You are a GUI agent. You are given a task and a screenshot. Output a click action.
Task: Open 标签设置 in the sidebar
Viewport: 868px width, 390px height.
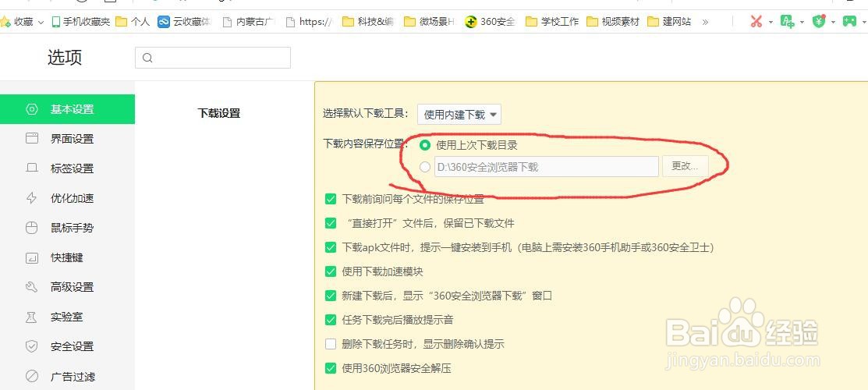(68, 168)
